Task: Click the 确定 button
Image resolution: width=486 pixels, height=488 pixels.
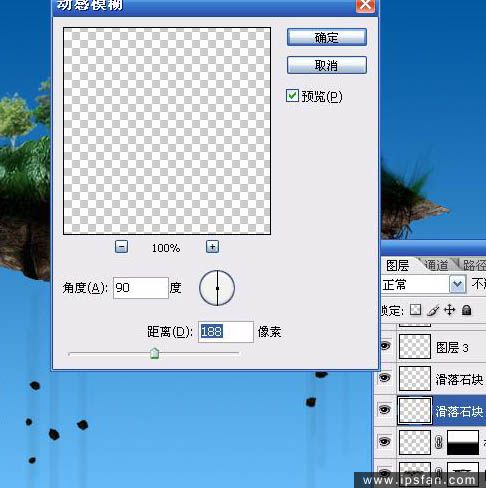Action: pyautogui.click(x=327, y=37)
